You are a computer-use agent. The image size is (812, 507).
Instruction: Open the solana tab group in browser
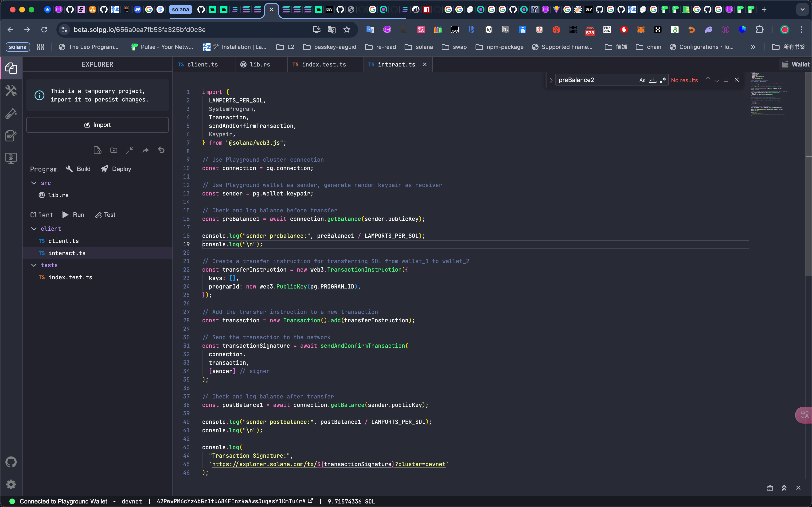(x=180, y=9)
